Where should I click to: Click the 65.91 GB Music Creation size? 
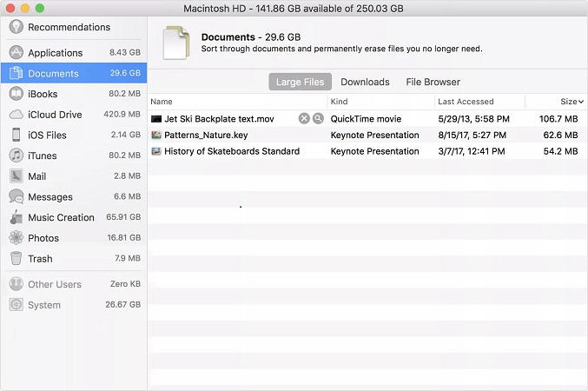coord(123,217)
